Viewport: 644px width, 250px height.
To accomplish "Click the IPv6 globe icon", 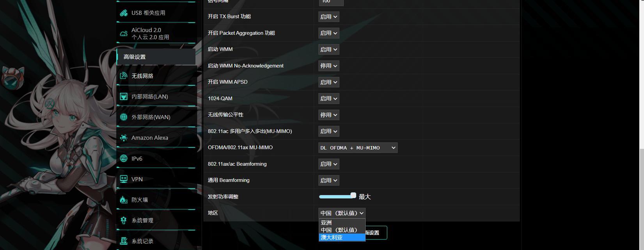I will pyautogui.click(x=124, y=159).
